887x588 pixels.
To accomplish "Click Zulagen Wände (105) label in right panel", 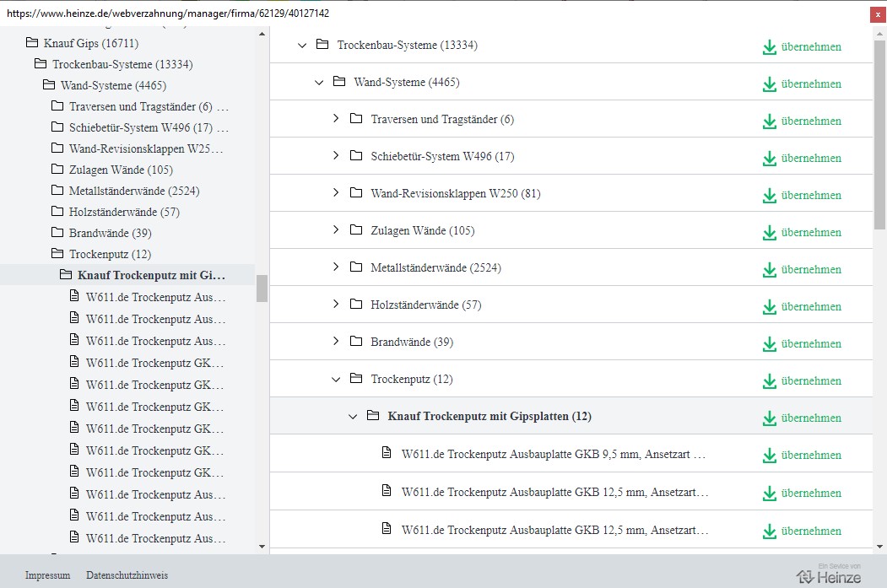I will 423,230.
